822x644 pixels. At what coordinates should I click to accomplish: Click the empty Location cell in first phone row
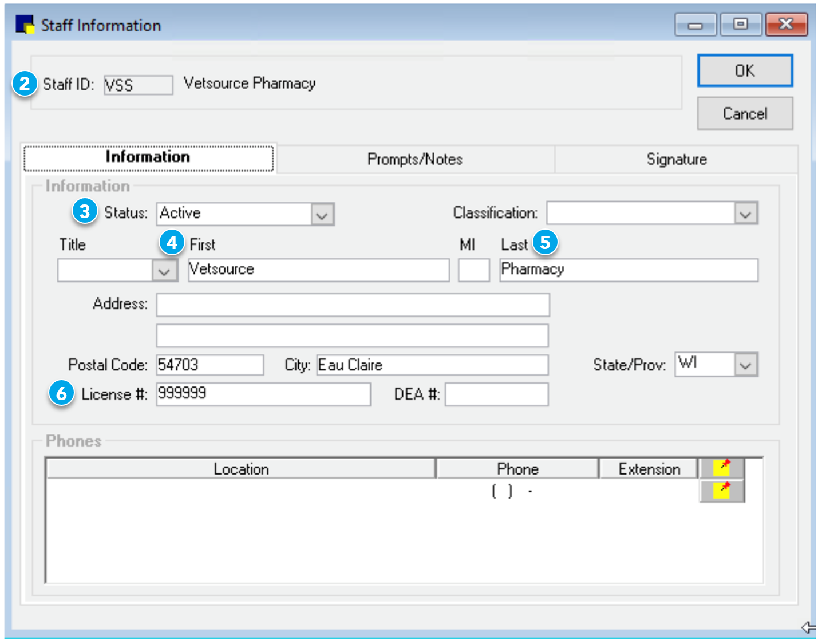[241, 491]
